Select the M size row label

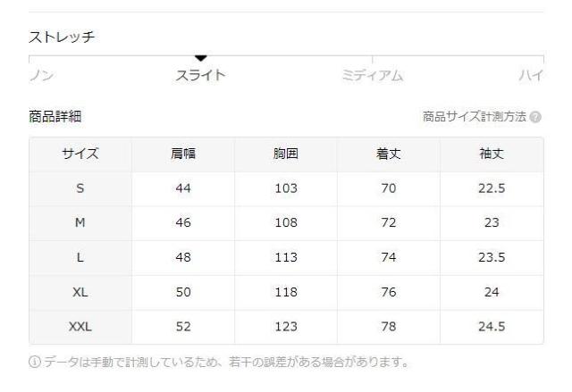80,223
